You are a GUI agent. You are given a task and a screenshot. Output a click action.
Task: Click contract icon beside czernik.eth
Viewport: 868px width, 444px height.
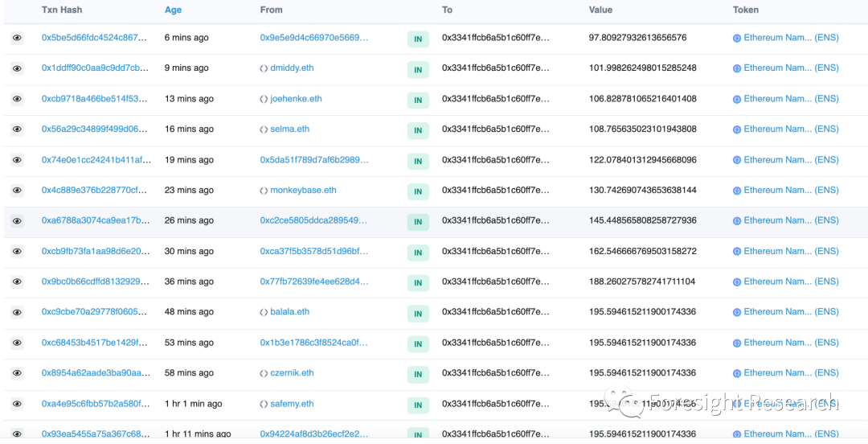(264, 373)
